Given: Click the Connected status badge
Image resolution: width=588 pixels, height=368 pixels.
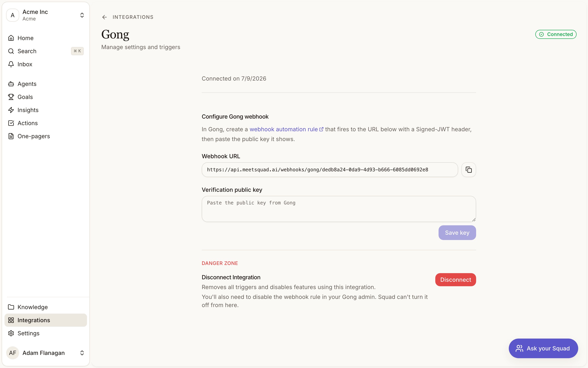Looking at the screenshot, I should tap(556, 34).
